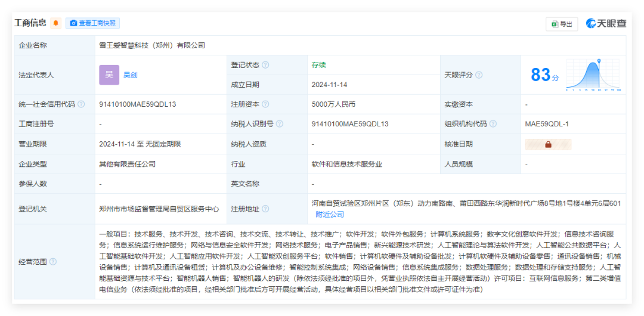Image resolution: width=644 pixels, height=316 pixels.
Task: Click the 天眼查 logo
Action: [x=606, y=23]
